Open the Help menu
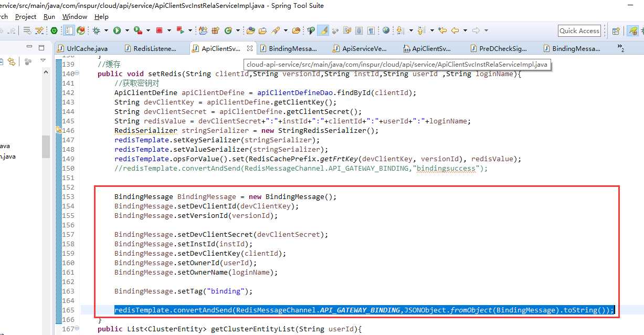This screenshot has height=335, width=644. click(101, 17)
